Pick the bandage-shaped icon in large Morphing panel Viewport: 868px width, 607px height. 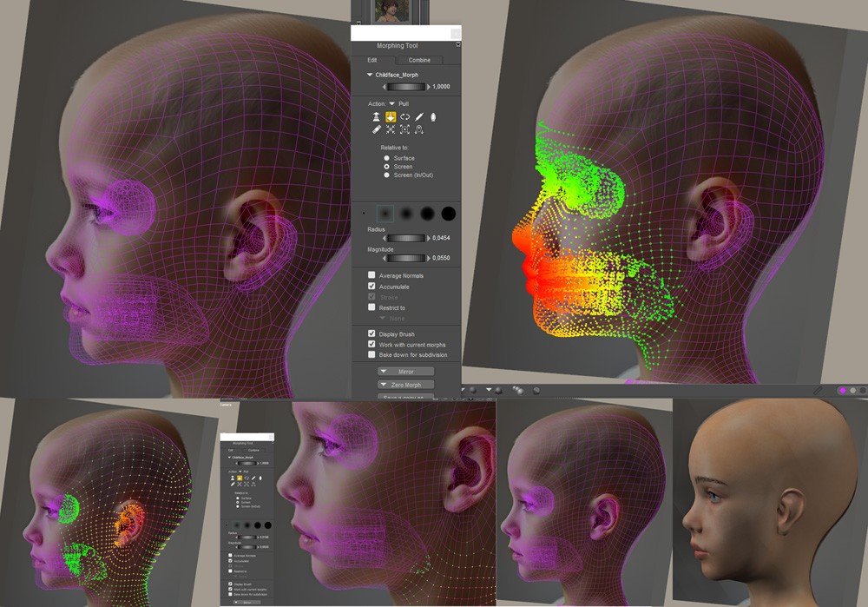(376, 129)
